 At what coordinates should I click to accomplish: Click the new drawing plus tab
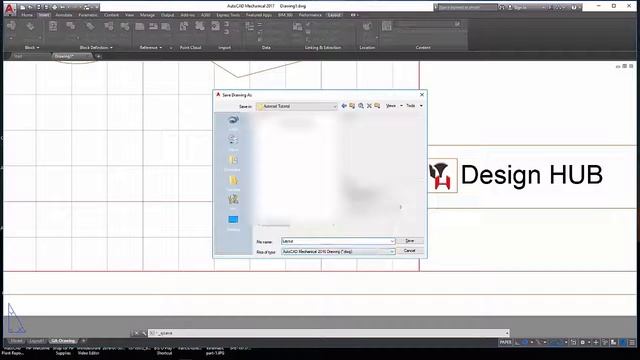click(98, 56)
